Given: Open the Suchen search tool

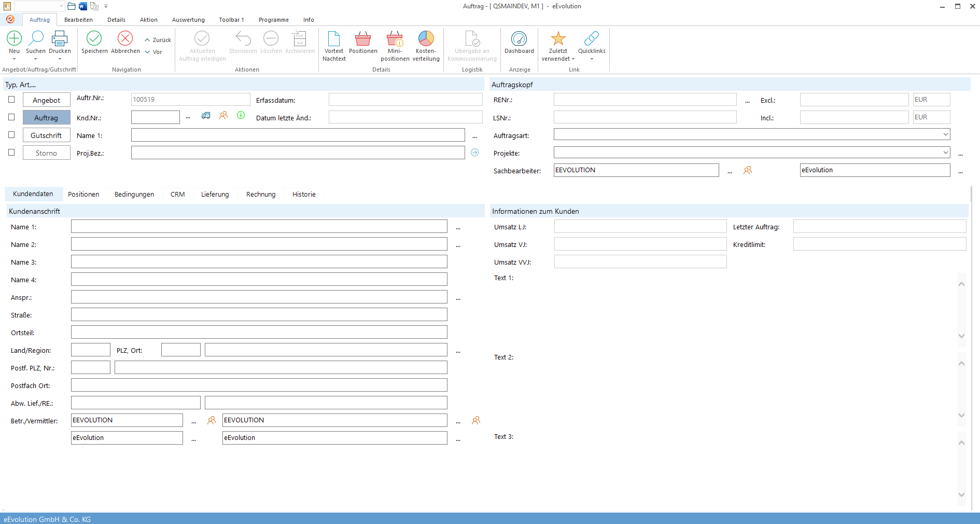Looking at the screenshot, I should point(36,38).
